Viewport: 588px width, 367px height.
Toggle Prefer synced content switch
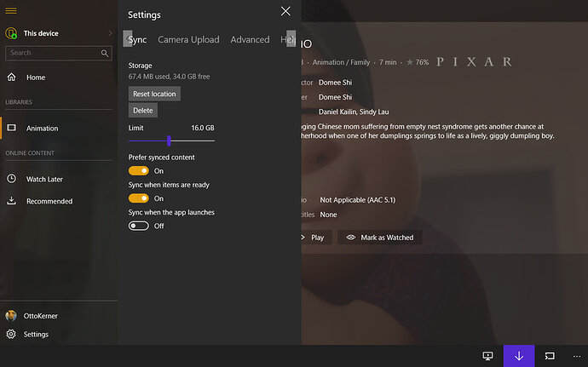139,171
